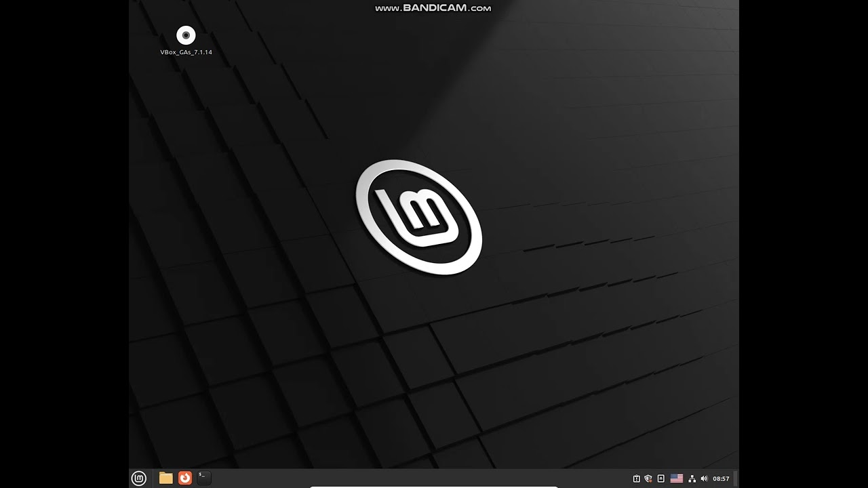The width and height of the screenshot is (868, 488).
Task: Click the removable drives tray icon
Action: [x=661, y=479]
